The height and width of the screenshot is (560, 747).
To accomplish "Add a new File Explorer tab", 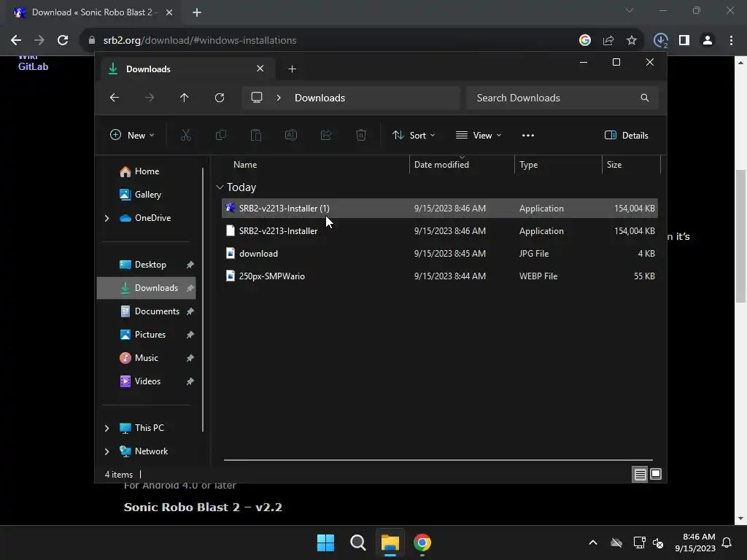I will (292, 69).
